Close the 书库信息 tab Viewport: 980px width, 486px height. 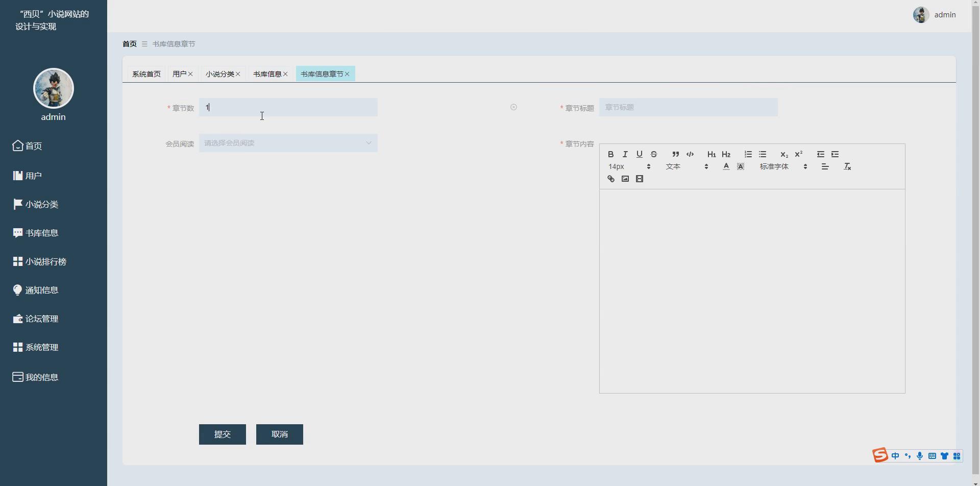(x=285, y=74)
